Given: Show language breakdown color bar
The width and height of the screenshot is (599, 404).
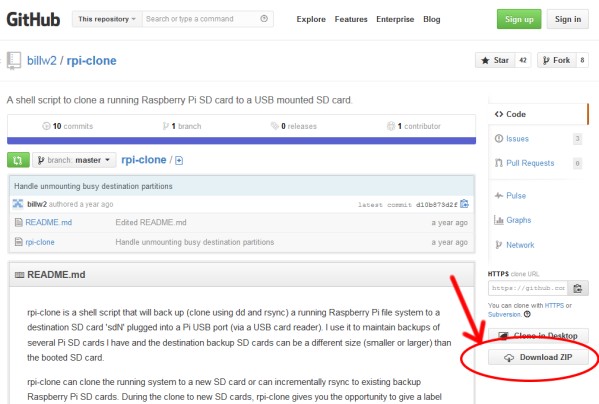Looking at the screenshot, I should pos(241,141).
